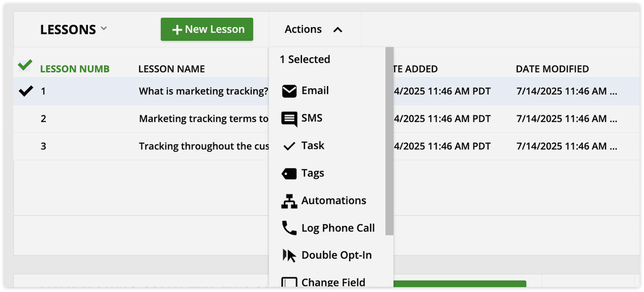Click the Tags label icon
The width and height of the screenshot is (644, 292).
[x=289, y=174]
